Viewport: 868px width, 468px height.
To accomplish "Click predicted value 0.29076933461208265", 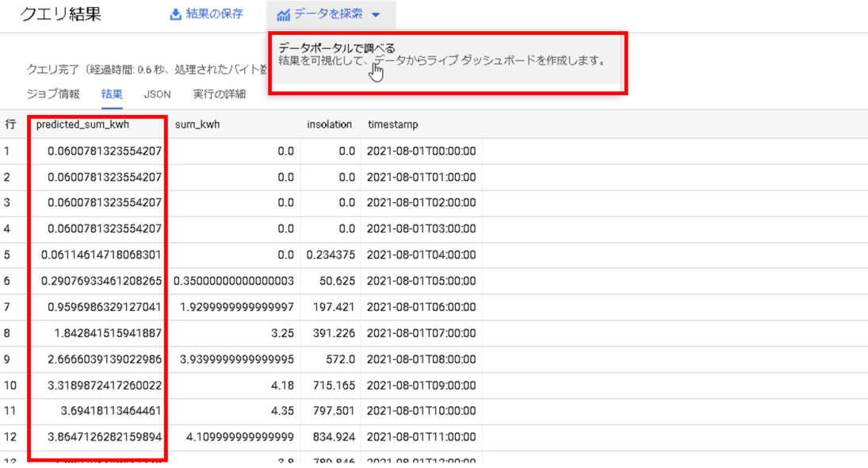I will click(x=101, y=281).
